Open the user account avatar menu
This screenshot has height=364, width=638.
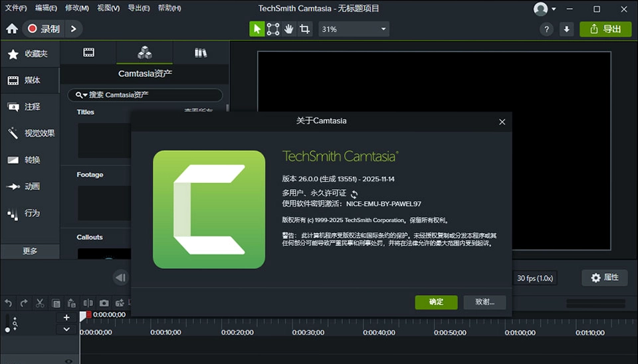[x=544, y=9]
